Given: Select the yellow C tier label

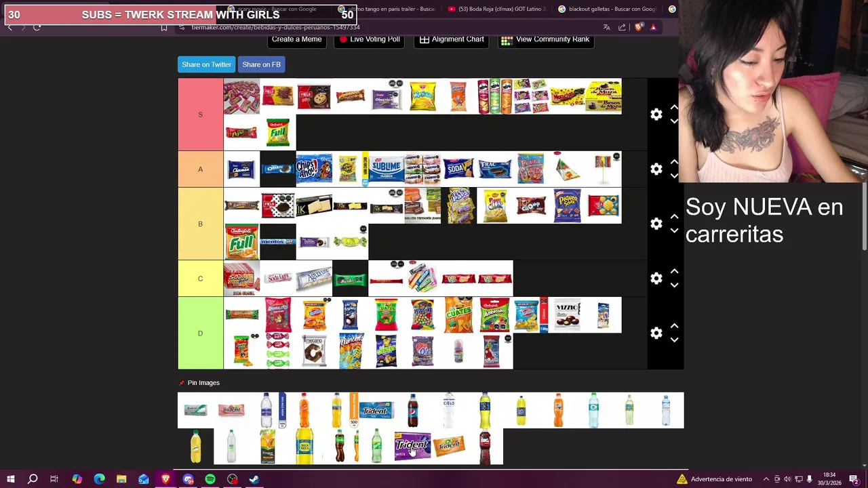Looking at the screenshot, I should (x=200, y=279).
